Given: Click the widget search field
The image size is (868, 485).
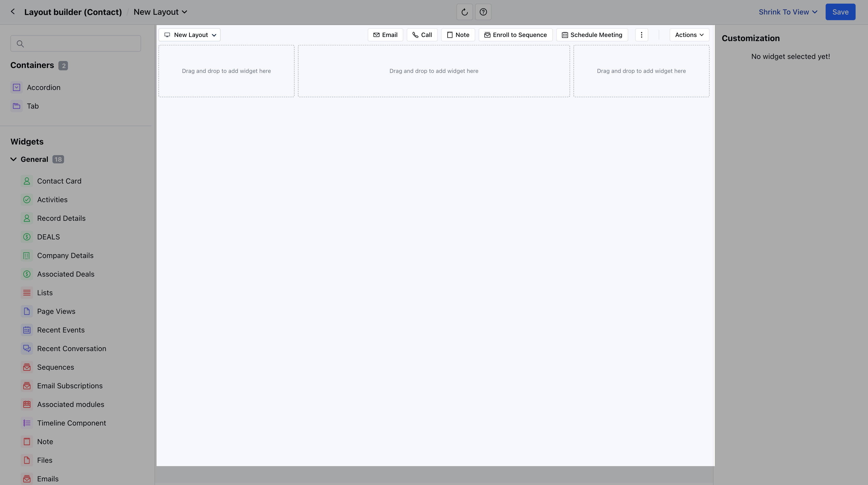Looking at the screenshot, I should click(75, 43).
